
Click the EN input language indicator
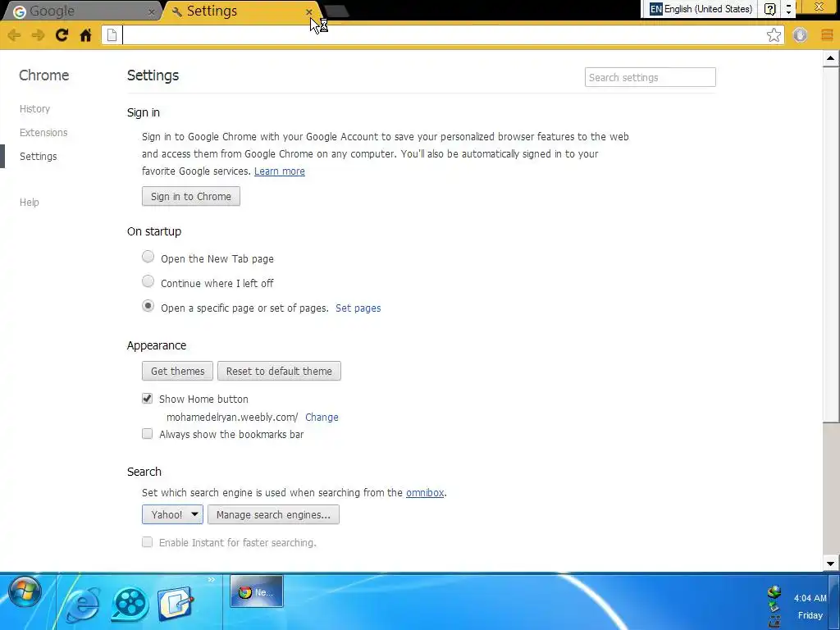click(655, 9)
